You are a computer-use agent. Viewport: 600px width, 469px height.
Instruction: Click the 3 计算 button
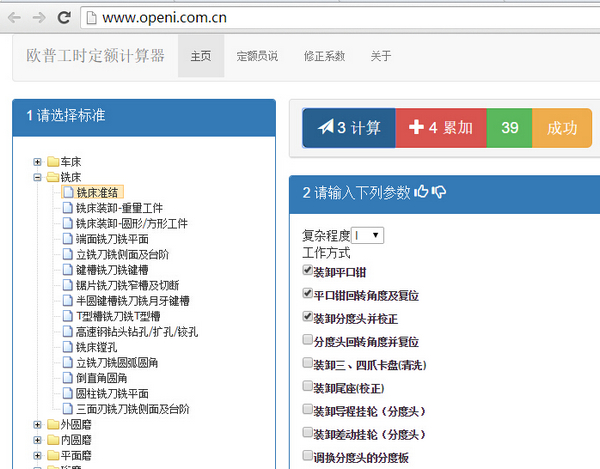point(349,128)
